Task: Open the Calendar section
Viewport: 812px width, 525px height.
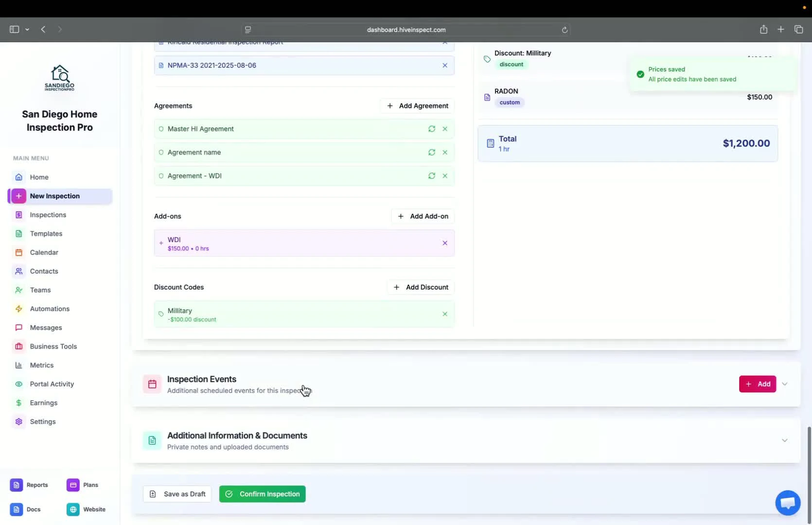Action: coord(43,252)
